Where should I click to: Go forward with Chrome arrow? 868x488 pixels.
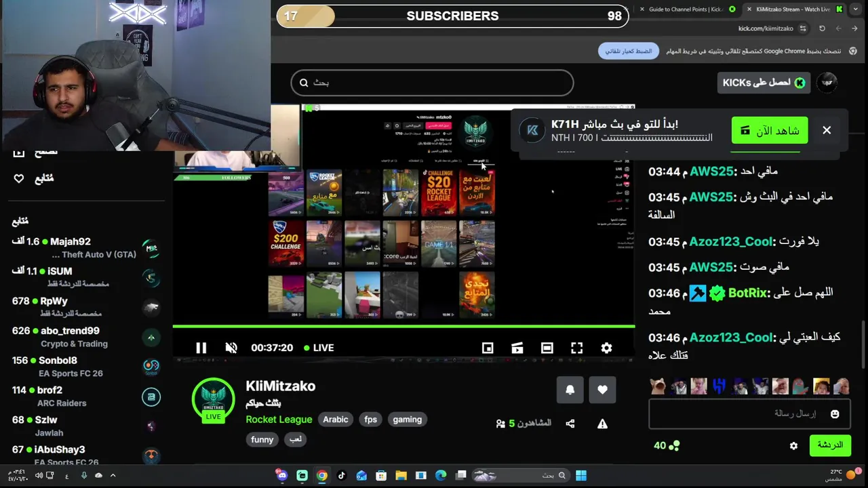coord(838,28)
